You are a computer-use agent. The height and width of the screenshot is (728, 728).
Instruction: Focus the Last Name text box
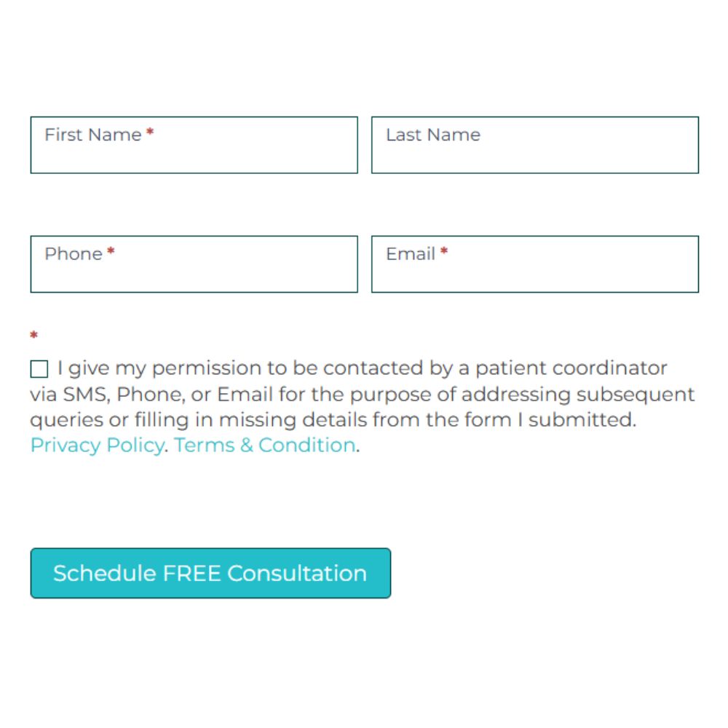point(534,154)
